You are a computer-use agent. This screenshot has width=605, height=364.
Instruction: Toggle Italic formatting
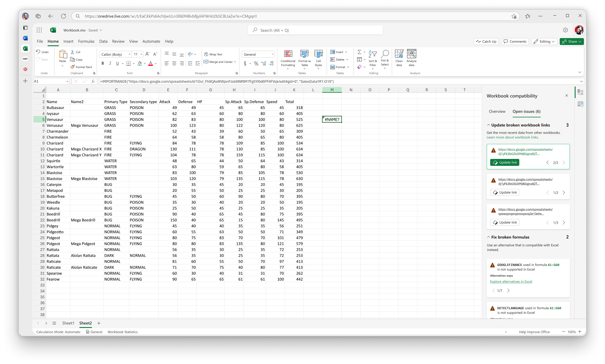tap(110, 63)
